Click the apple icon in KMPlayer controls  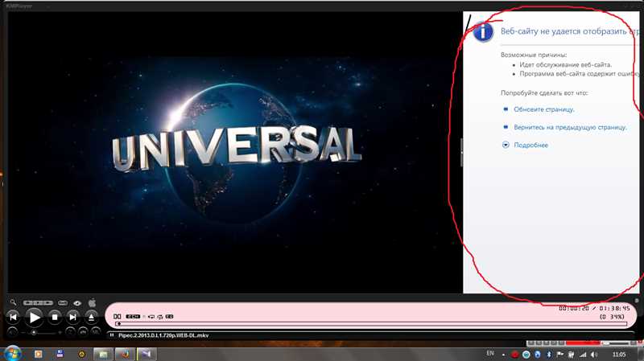point(92,303)
